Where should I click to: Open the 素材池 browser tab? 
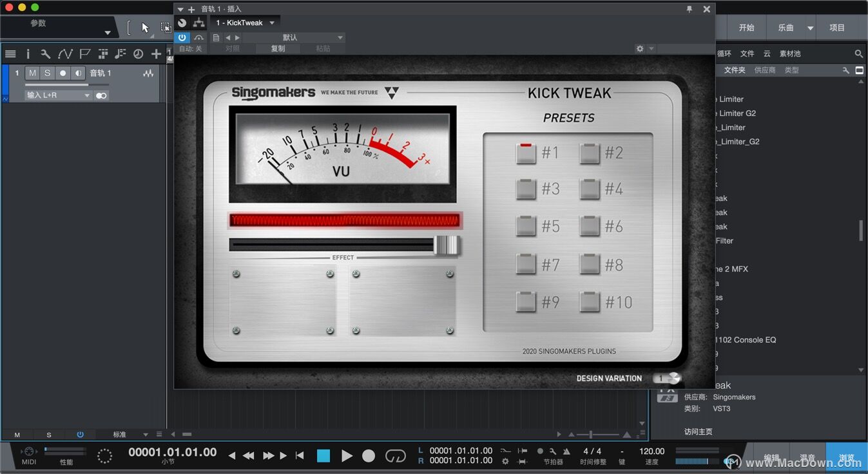[x=790, y=53]
